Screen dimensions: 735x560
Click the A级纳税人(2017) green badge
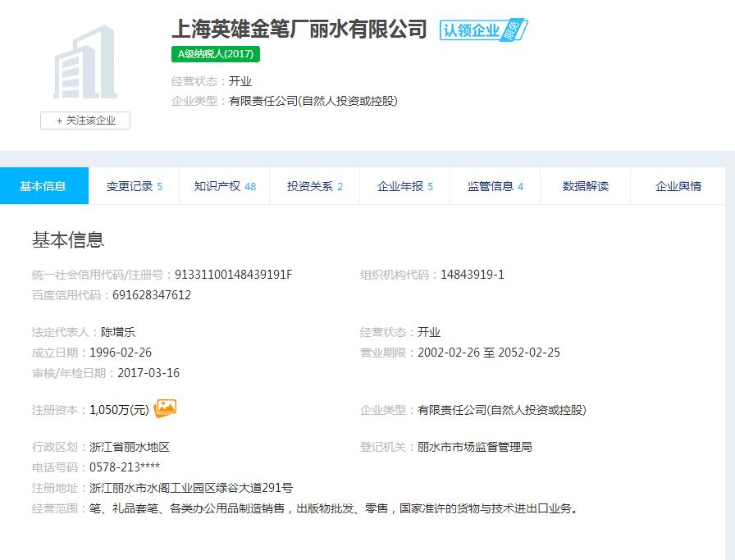(216, 54)
